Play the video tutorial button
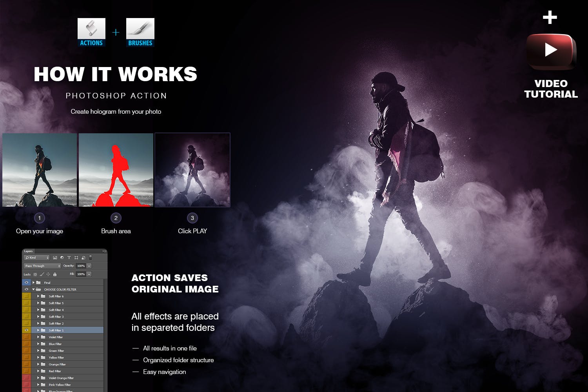This screenshot has height=392, width=588. click(x=551, y=50)
